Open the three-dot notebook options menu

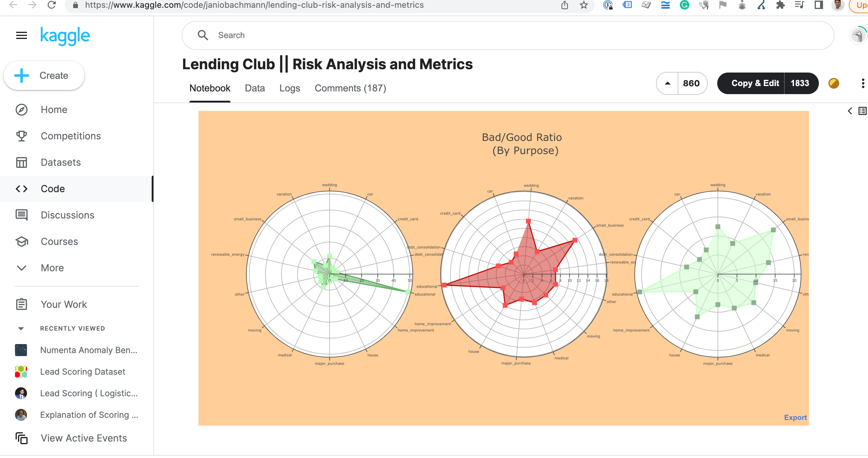tap(863, 83)
